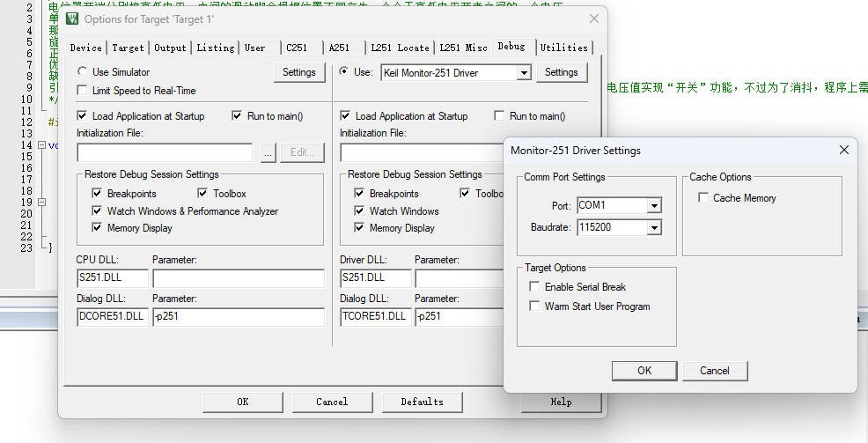Switch to the Utilities tab
868x443 pixels.
[563, 48]
